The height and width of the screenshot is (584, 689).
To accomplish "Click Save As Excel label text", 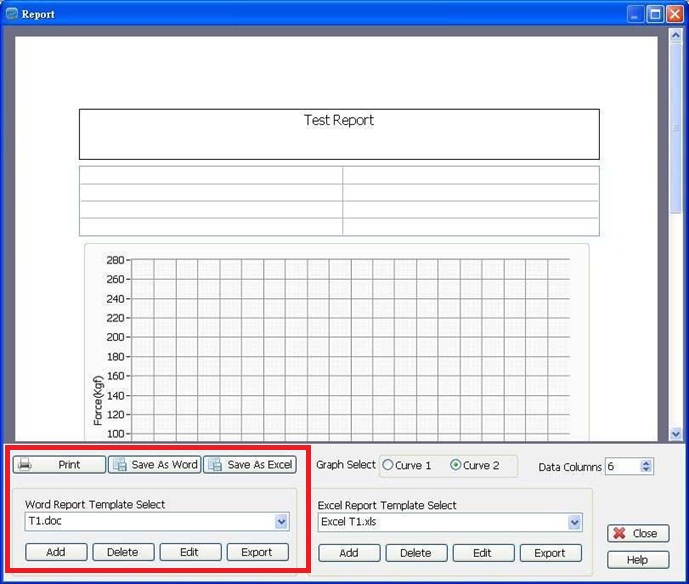I will point(260,464).
